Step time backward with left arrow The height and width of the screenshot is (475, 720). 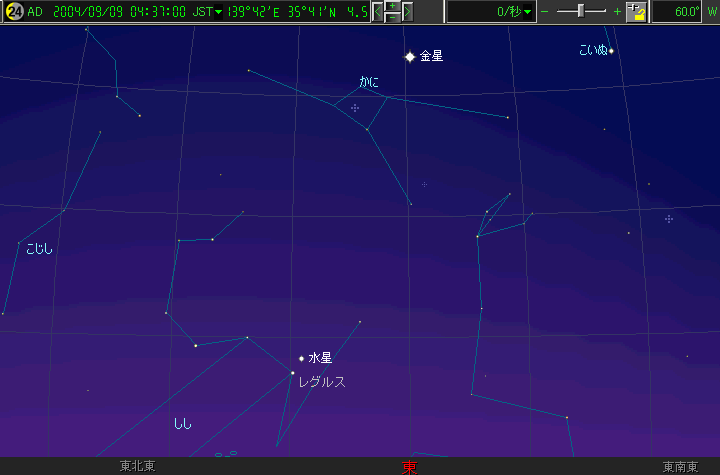[x=378, y=12]
